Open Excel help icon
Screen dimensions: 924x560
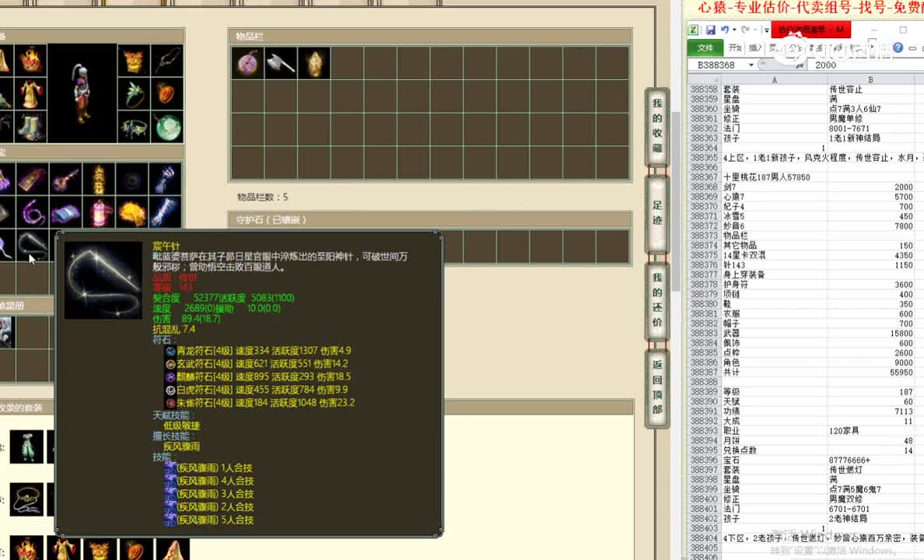coord(898,47)
